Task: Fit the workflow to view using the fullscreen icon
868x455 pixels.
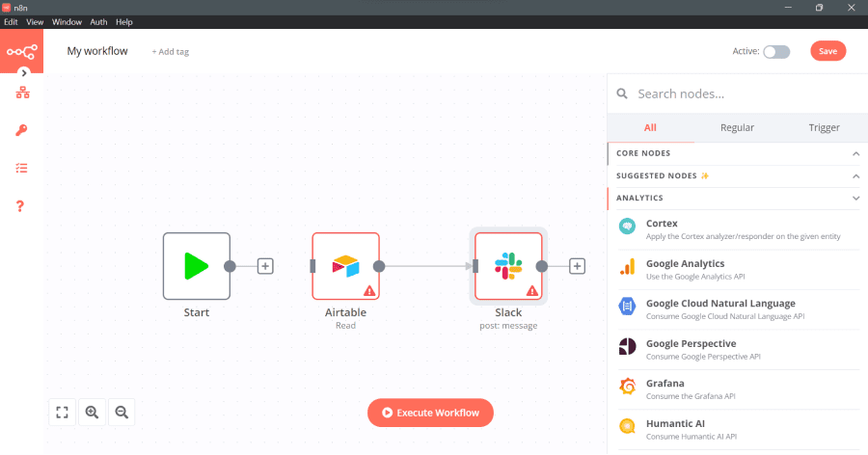Action: coord(62,413)
